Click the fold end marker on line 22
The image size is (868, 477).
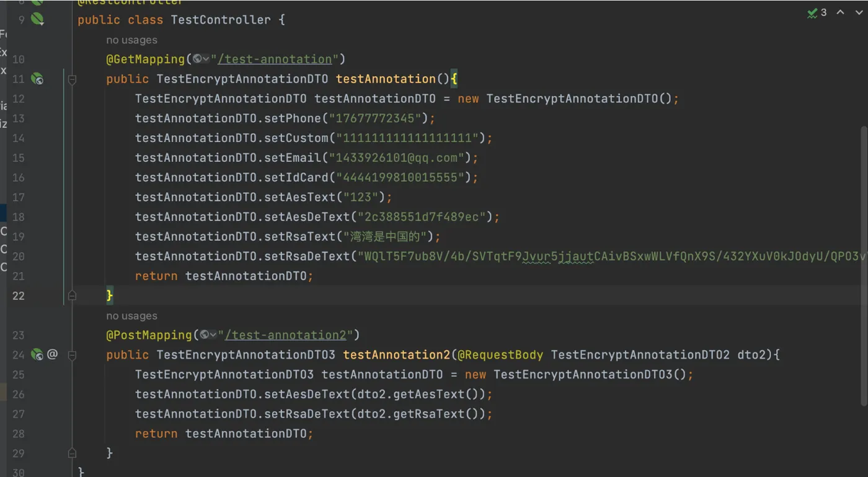72,296
